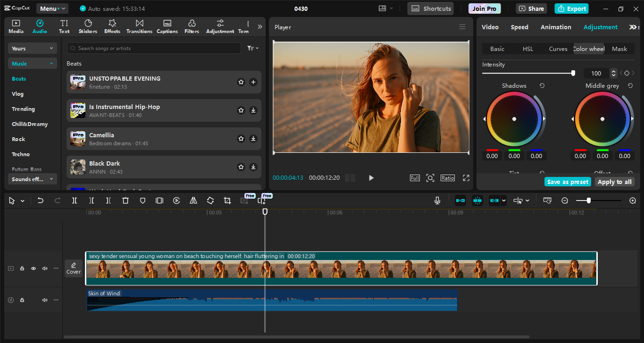Viewport: 644px width, 343px height.
Task: Expand the Sounds effects category
Action: (32, 179)
